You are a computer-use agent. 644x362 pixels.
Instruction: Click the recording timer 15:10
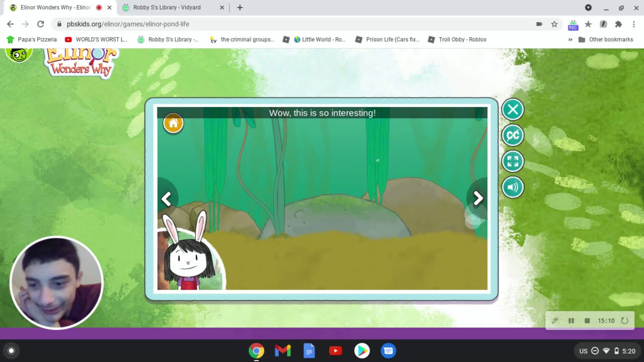tap(606, 321)
